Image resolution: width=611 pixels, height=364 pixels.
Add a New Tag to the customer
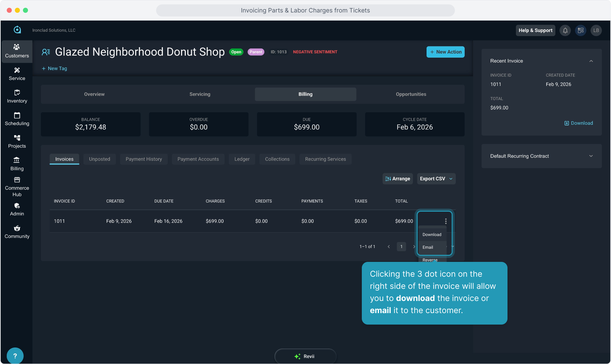coord(54,68)
